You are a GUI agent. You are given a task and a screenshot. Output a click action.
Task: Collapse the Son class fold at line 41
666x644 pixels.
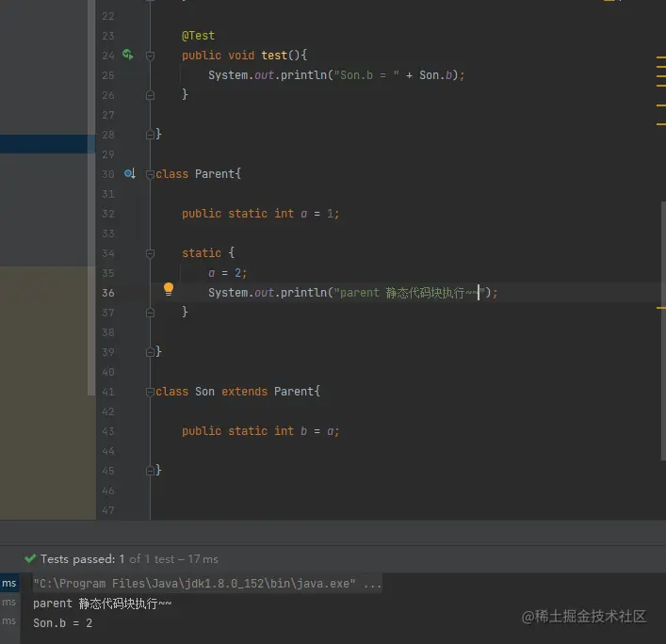pos(150,392)
